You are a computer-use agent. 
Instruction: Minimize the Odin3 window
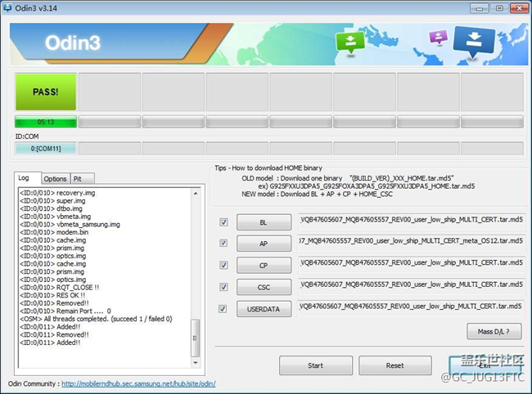480,8
